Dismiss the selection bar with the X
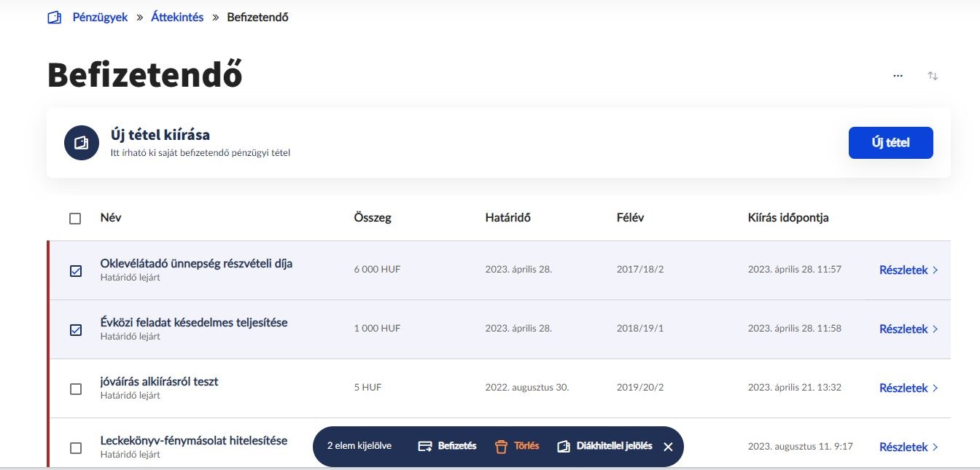The width and height of the screenshot is (980, 470). pyautogui.click(x=668, y=447)
